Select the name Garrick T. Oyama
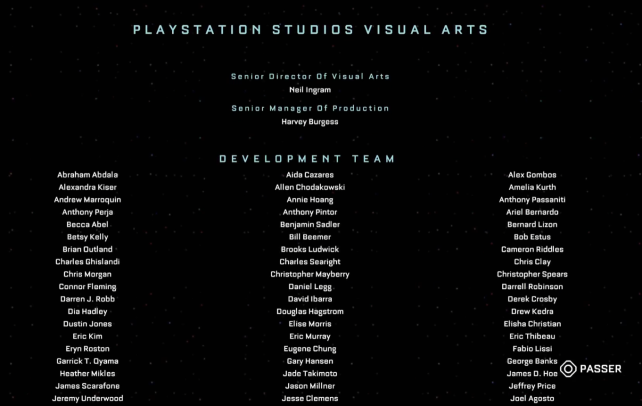The width and height of the screenshot is (642, 406). [x=87, y=361]
